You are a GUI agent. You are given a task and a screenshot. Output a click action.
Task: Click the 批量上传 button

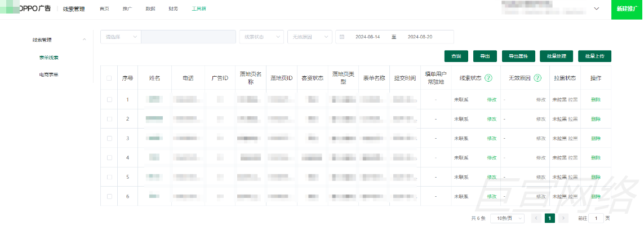click(595, 56)
